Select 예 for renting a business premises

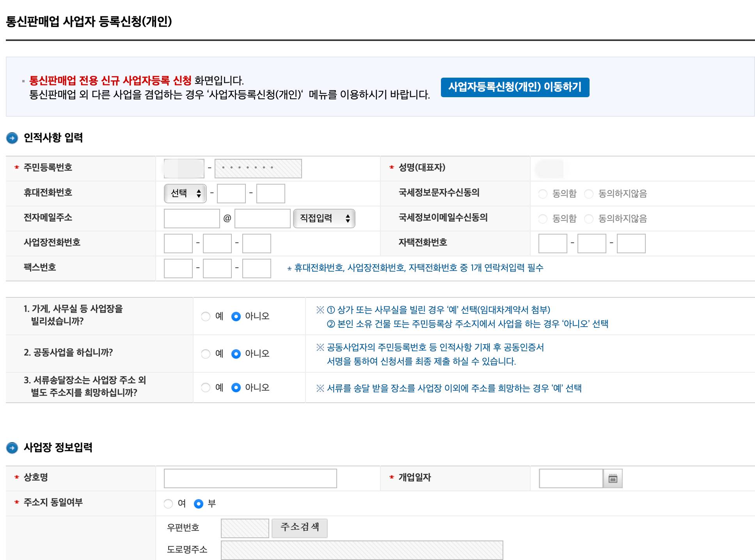[206, 316]
